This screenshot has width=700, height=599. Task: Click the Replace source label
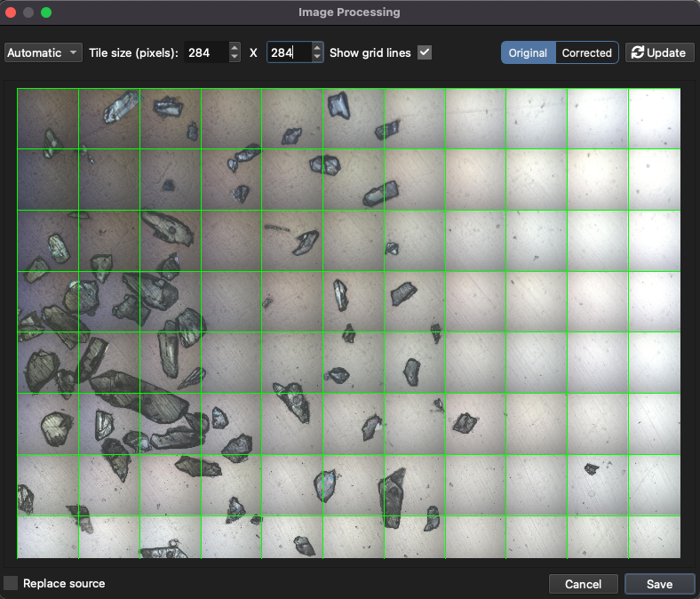[64, 583]
